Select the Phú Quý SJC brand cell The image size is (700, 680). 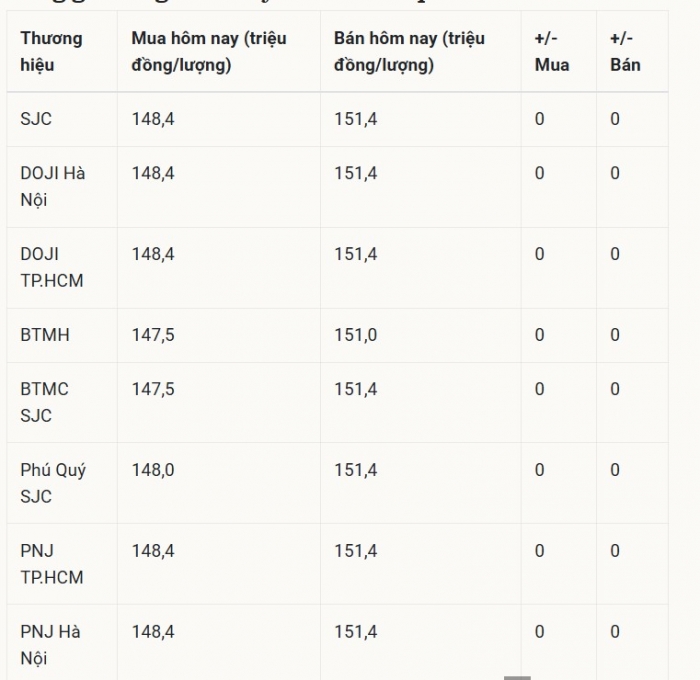tap(62, 483)
